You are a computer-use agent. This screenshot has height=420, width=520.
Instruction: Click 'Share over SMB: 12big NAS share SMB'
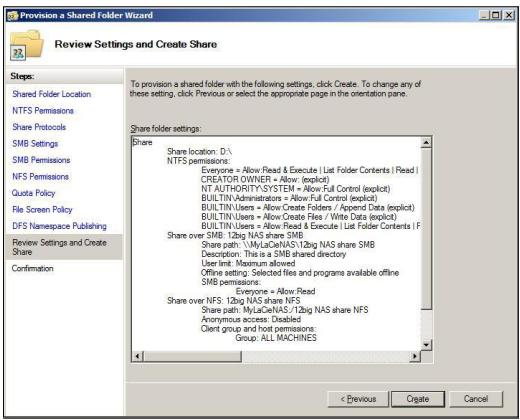(x=235, y=236)
